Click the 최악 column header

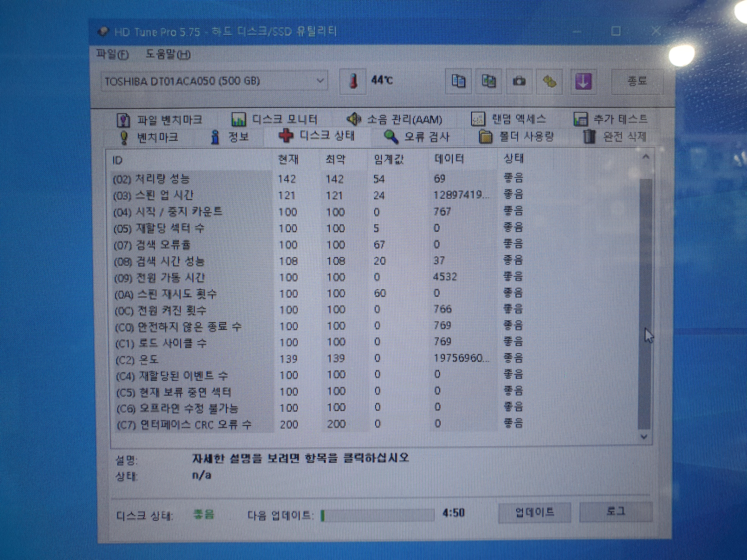click(x=335, y=159)
